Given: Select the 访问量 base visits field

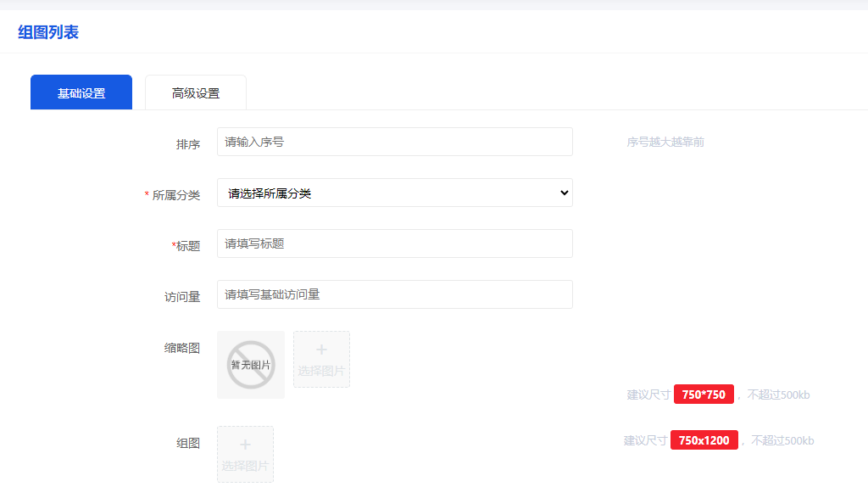Looking at the screenshot, I should (x=394, y=294).
